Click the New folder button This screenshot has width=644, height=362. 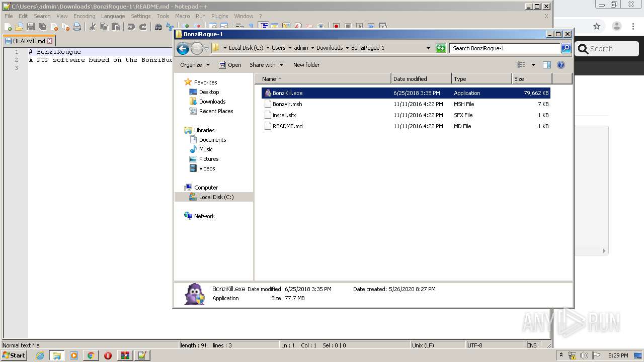coord(306,65)
